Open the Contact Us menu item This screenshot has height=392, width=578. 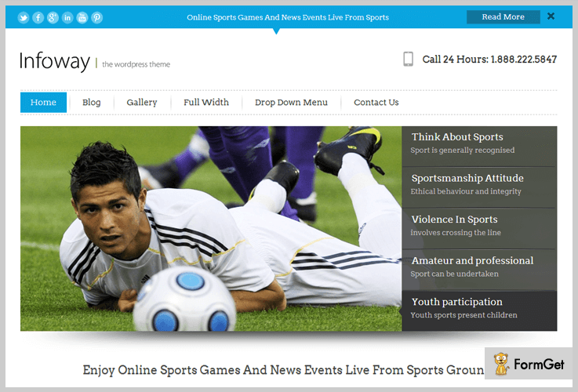pyautogui.click(x=376, y=103)
